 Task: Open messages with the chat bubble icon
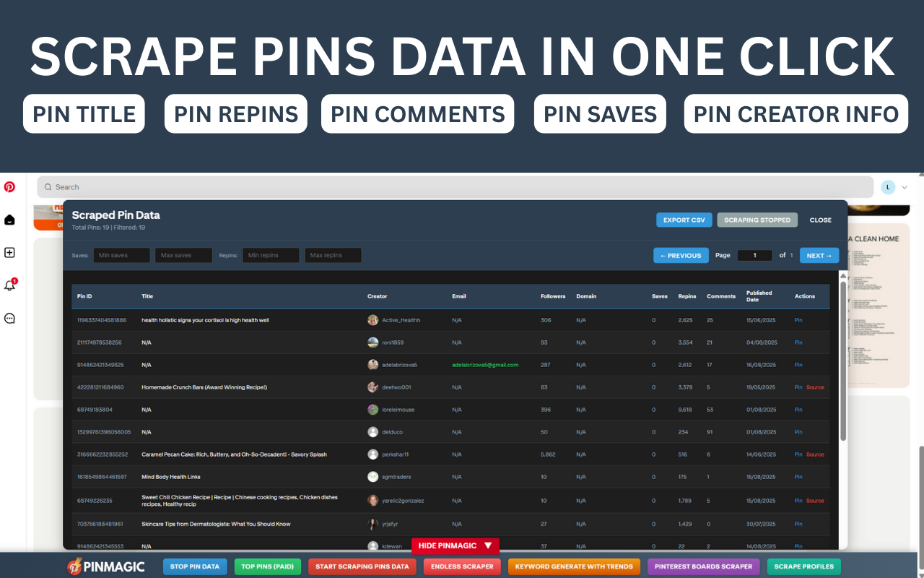point(9,318)
